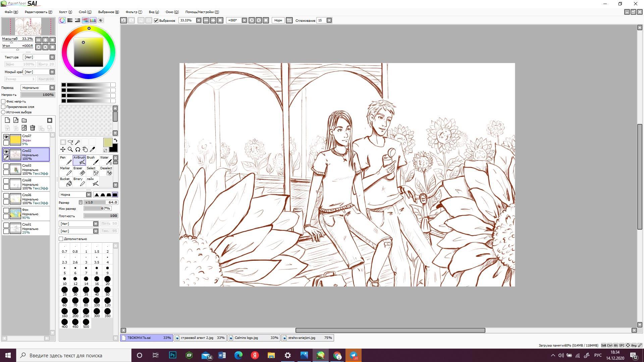Select the Bucket fill tool
Viewport: 644px width, 362px height.
[66, 182]
